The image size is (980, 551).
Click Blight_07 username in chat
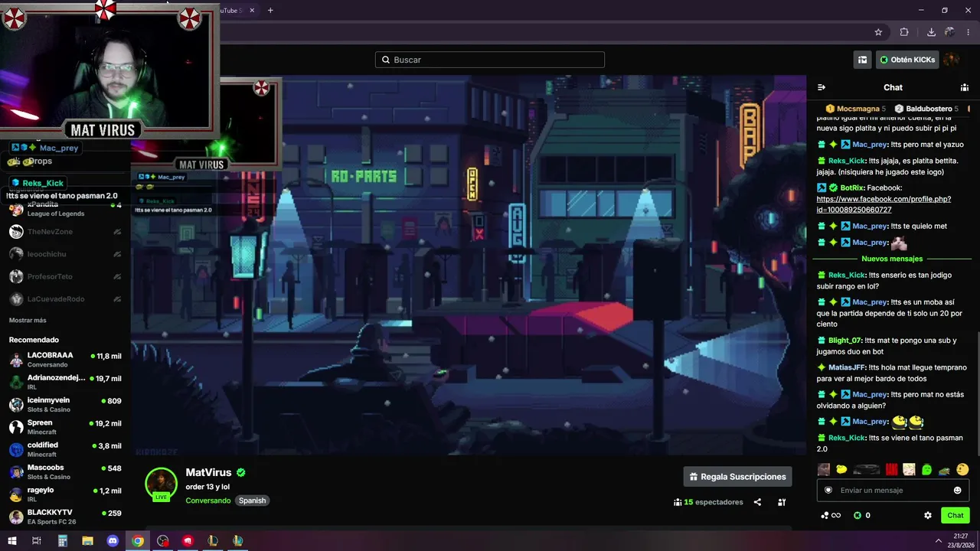tap(845, 341)
